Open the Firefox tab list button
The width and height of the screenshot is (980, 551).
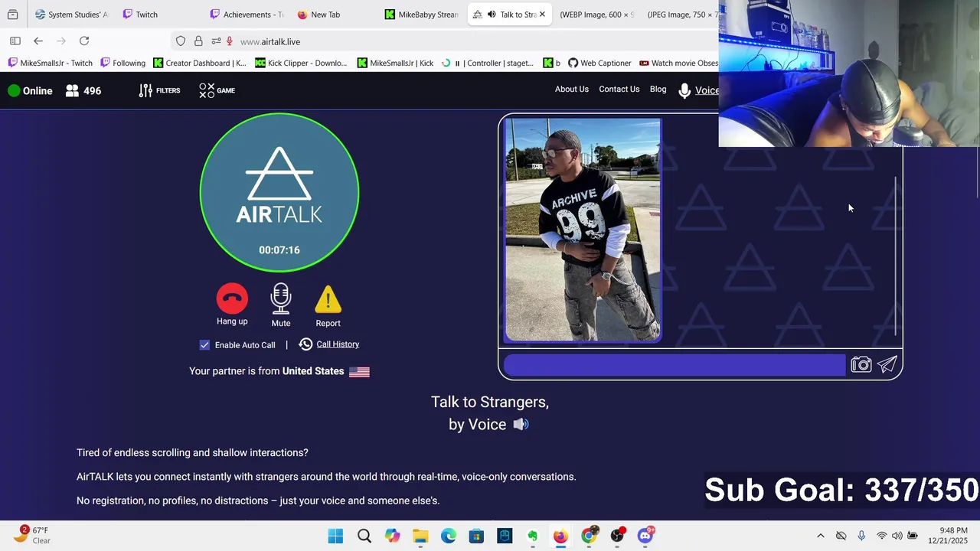tap(13, 15)
